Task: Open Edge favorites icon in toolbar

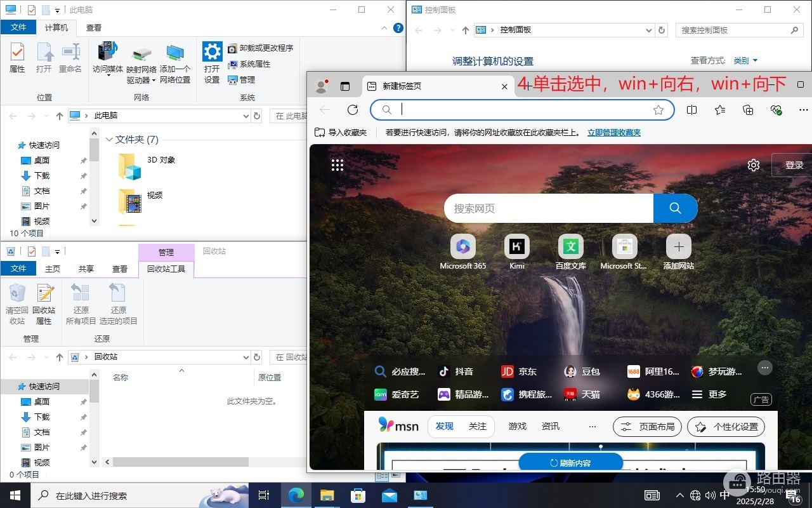Action: click(x=720, y=110)
